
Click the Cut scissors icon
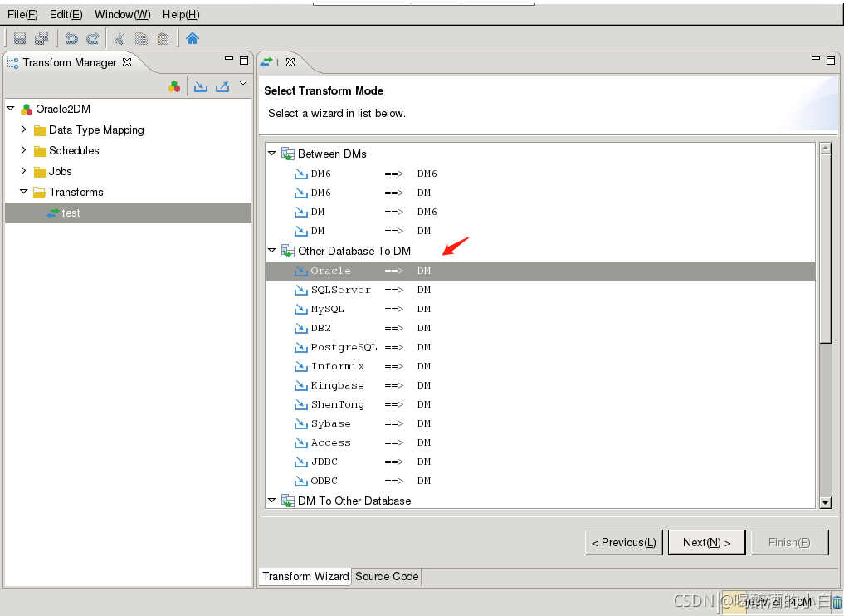pyautogui.click(x=120, y=38)
